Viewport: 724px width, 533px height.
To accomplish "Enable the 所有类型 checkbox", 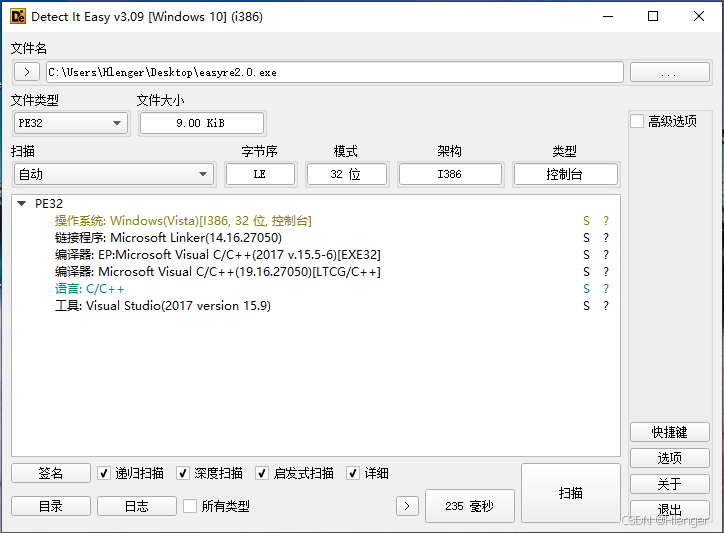I will tap(190, 506).
